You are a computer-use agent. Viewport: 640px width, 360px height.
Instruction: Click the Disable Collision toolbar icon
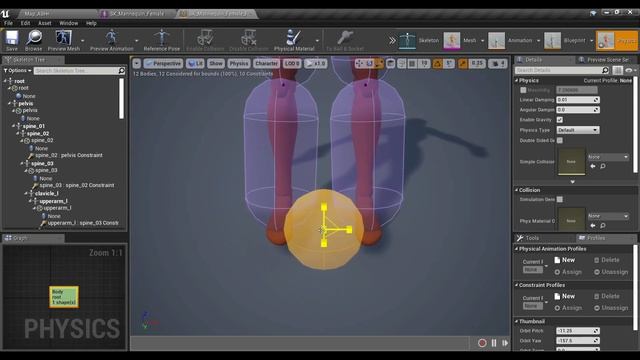pos(249,40)
